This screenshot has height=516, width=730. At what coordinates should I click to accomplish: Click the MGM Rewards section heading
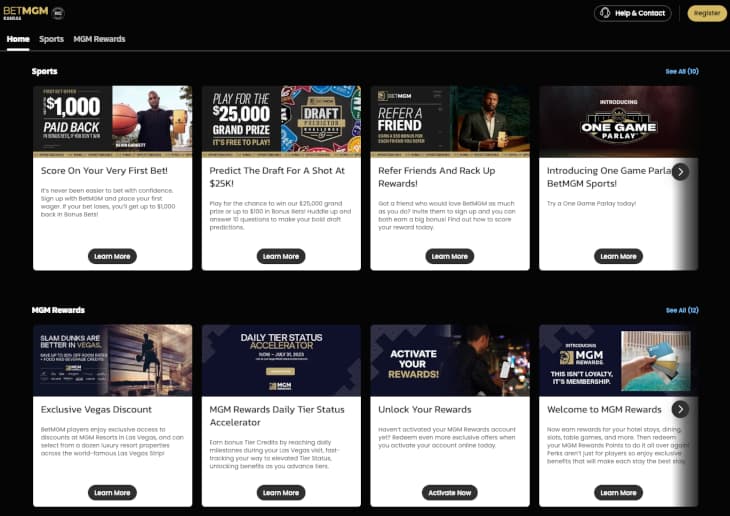click(x=58, y=310)
